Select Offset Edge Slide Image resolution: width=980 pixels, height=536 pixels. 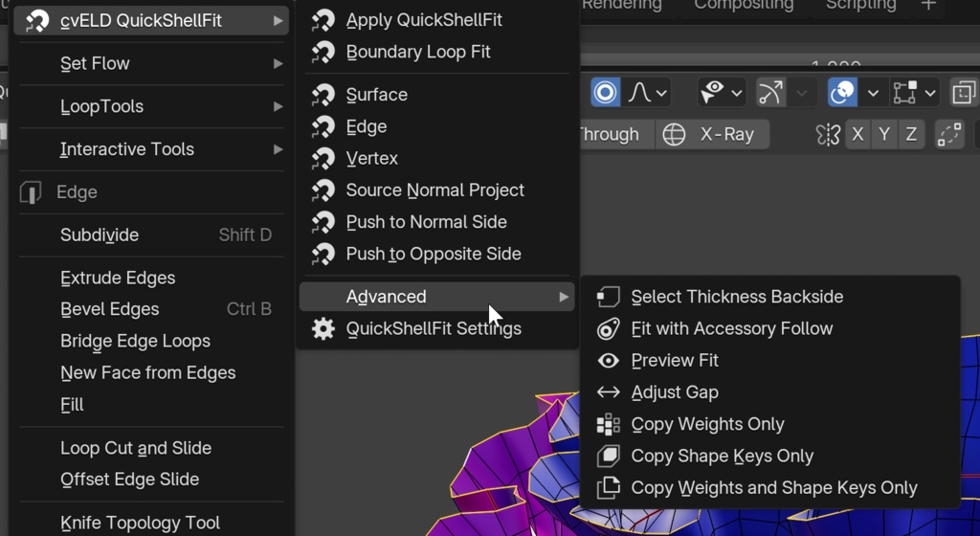click(x=152, y=480)
